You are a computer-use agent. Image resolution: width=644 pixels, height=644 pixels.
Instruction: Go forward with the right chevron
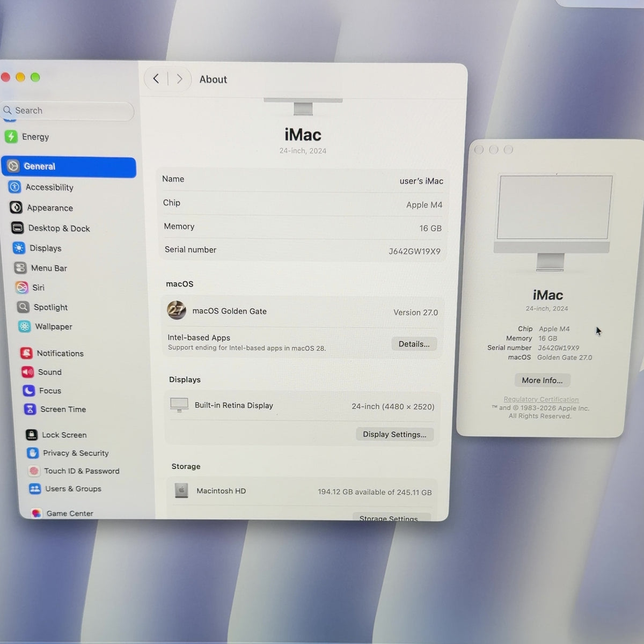(x=179, y=79)
